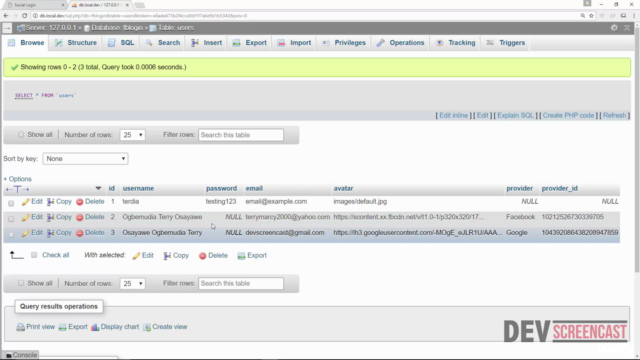
Task: Click the lower Filter rows search field
Action: (241, 284)
